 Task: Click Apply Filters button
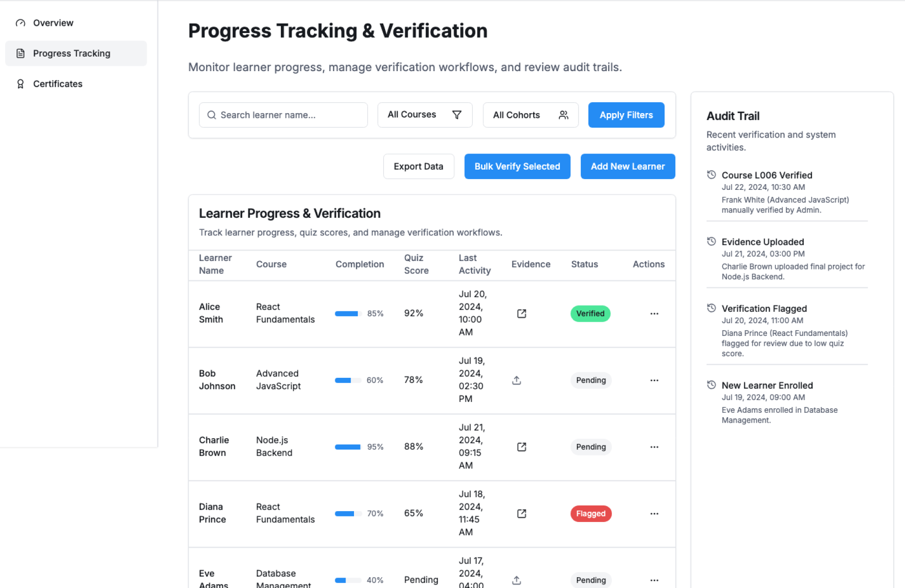click(x=626, y=115)
